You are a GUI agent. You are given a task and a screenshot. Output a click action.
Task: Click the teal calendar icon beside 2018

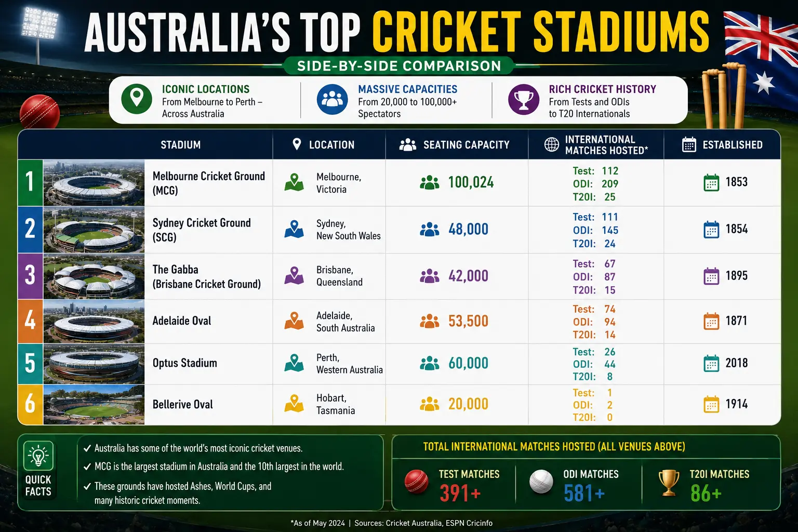711,363
